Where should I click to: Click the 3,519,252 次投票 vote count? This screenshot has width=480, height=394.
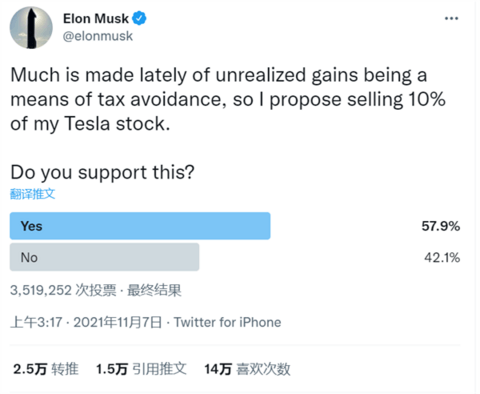tap(63, 290)
